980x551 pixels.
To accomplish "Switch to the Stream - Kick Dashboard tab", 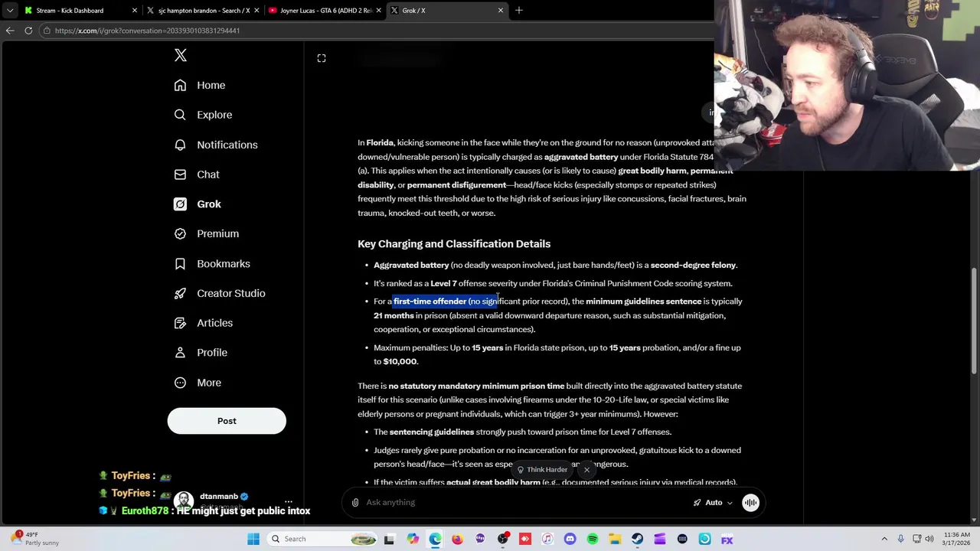I will pyautogui.click(x=80, y=11).
